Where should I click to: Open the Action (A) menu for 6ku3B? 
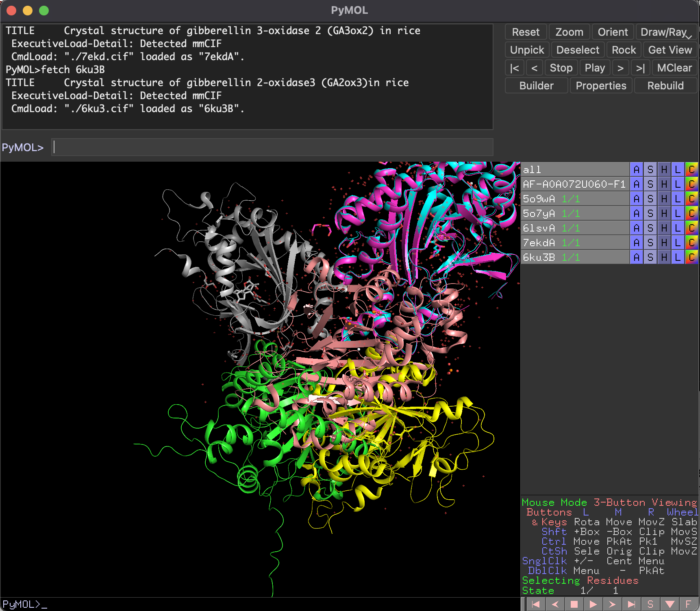pos(636,257)
